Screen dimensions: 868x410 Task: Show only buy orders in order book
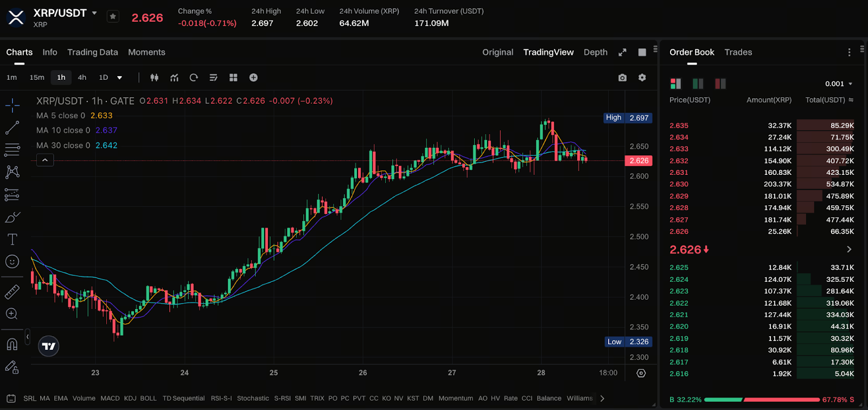point(698,84)
